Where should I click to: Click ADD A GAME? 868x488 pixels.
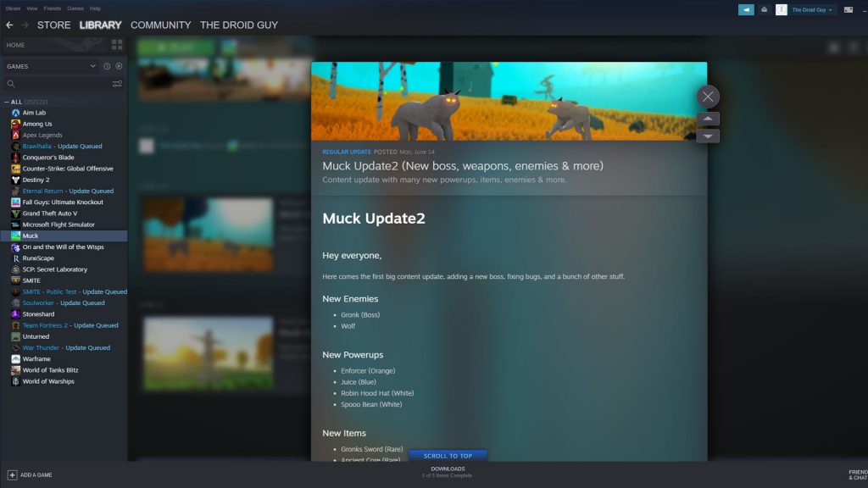(x=30, y=474)
